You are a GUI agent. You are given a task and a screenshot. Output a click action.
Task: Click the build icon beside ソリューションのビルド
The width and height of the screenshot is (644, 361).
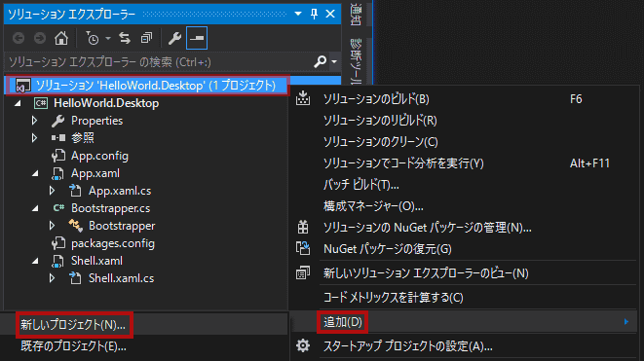[303, 98]
